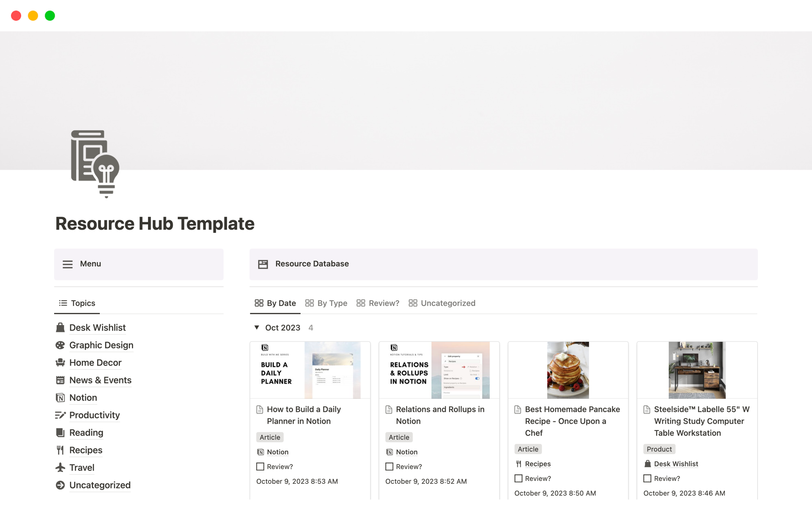Switch to the By Type tab
Screen dimensions: 812x508
(x=326, y=303)
